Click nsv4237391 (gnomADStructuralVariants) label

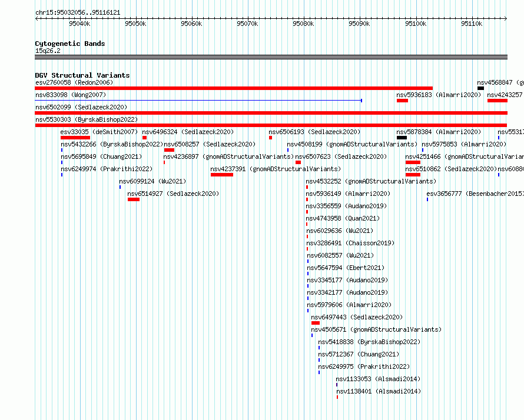pyautogui.click(x=276, y=169)
